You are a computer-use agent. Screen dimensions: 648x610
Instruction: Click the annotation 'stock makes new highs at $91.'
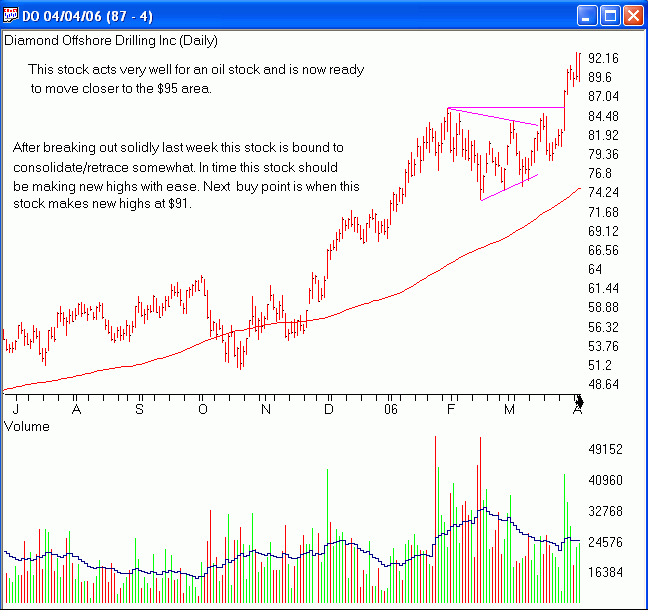[x=102, y=203]
